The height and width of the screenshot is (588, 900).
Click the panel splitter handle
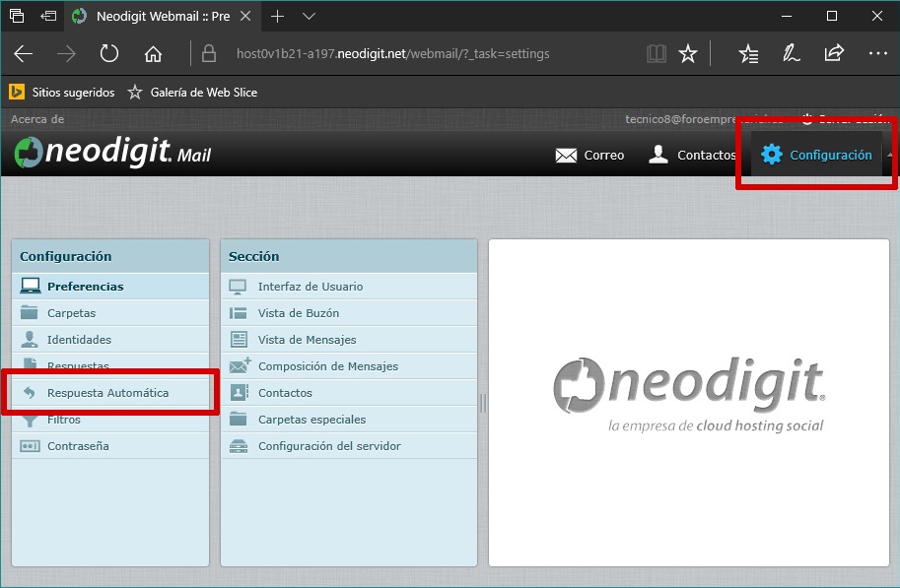[x=483, y=403]
